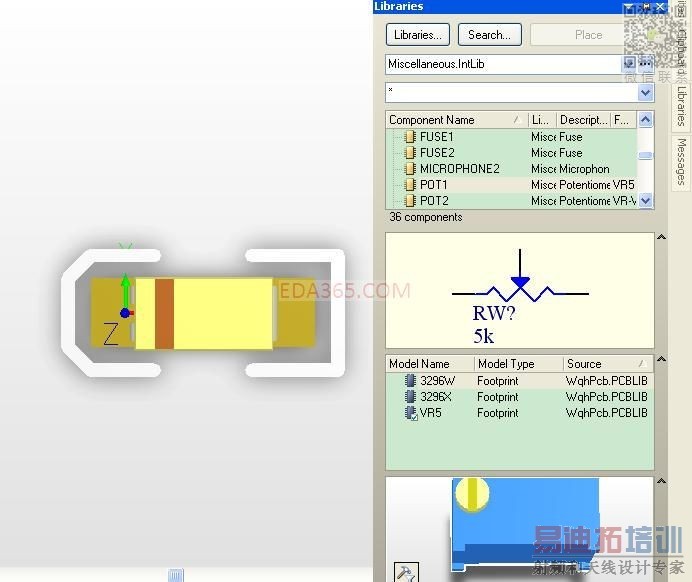Select the POT1 component row
The image size is (692, 582).
[x=511, y=184]
